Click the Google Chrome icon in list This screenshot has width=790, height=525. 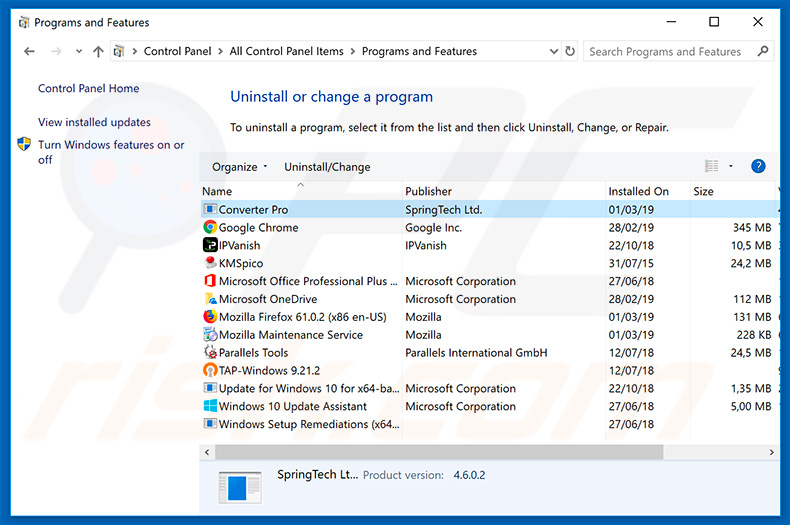pyautogui.click(x=210, y=227)
